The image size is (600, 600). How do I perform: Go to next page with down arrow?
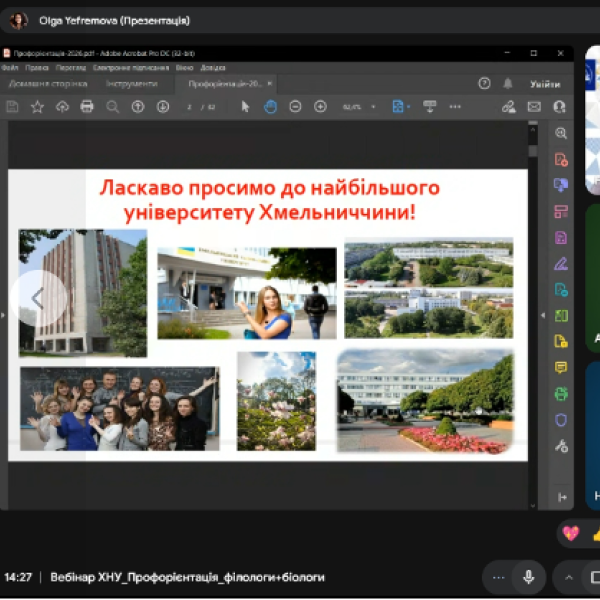[x=162, y=106]
